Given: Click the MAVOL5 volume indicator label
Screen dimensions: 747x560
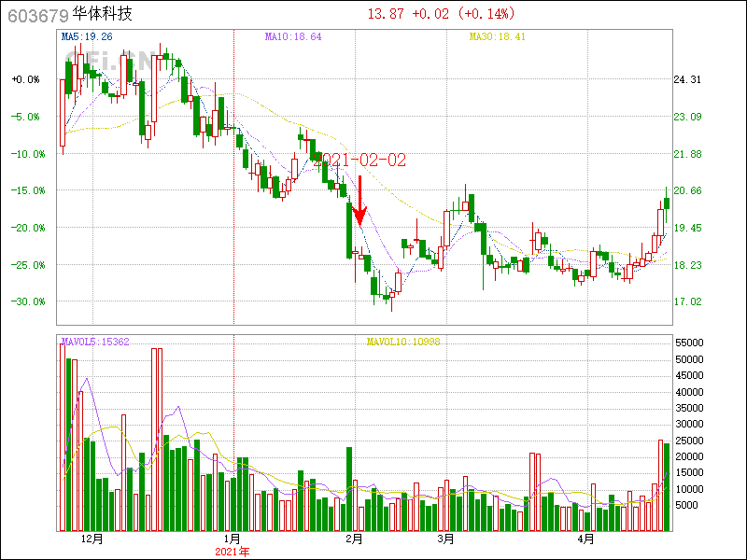Looking at the screenshot, I should [x=94, y=342].
